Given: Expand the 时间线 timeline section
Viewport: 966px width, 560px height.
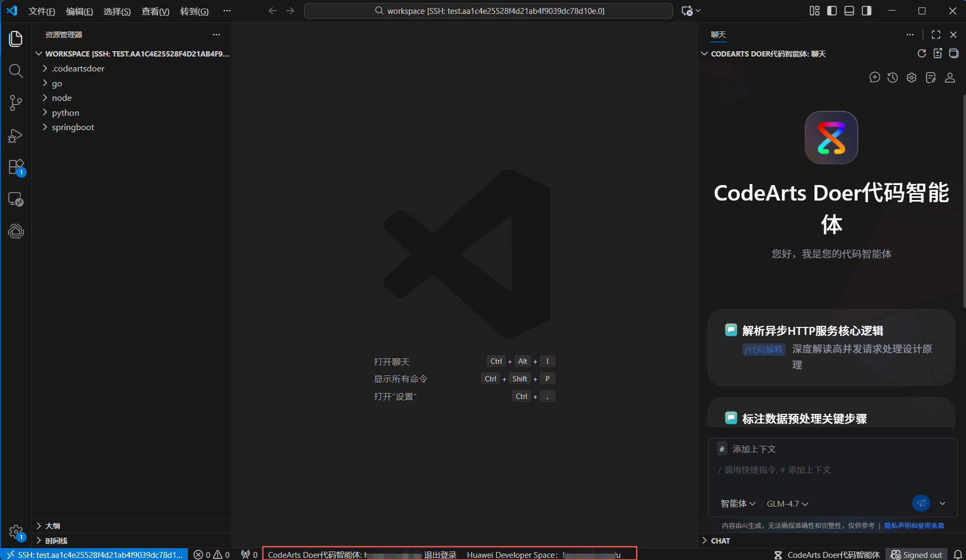Looking at the screenshot, I should [132, 540].
